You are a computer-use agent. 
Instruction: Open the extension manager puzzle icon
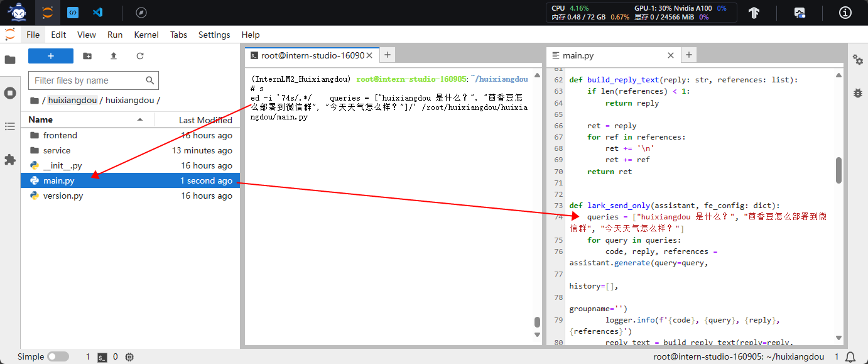10,160
